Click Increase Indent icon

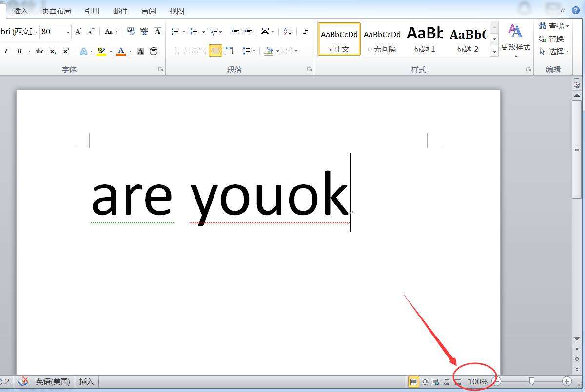[248, 32]
